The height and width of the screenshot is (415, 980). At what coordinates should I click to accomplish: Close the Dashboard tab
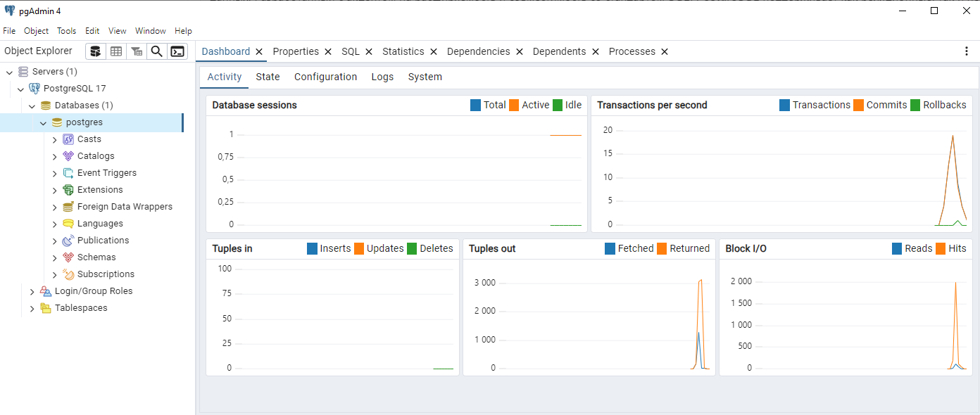pos(259,52)
